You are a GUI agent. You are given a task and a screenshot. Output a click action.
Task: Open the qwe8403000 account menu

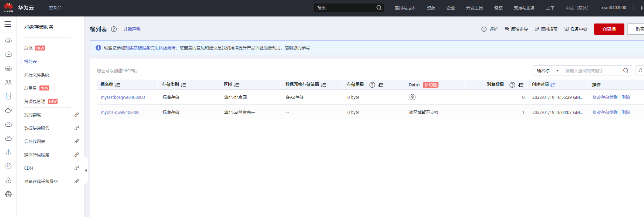click(x=614, y=8)
